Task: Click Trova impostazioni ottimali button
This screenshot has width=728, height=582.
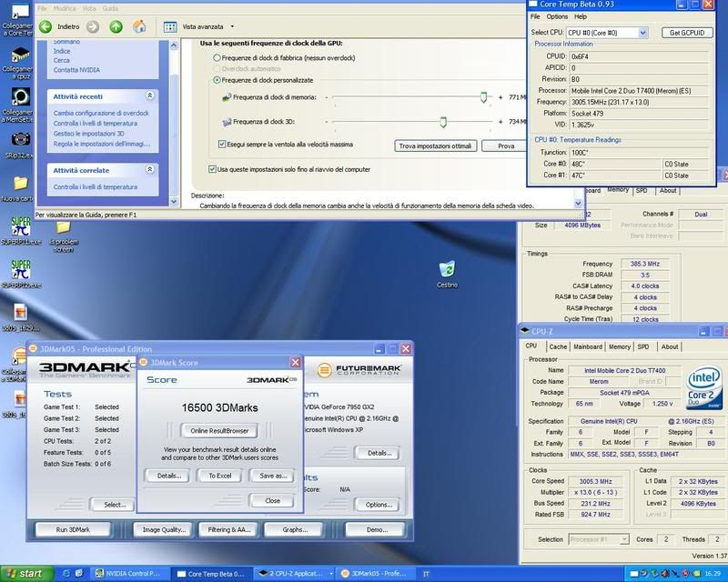Action: (x=435, y=146)
